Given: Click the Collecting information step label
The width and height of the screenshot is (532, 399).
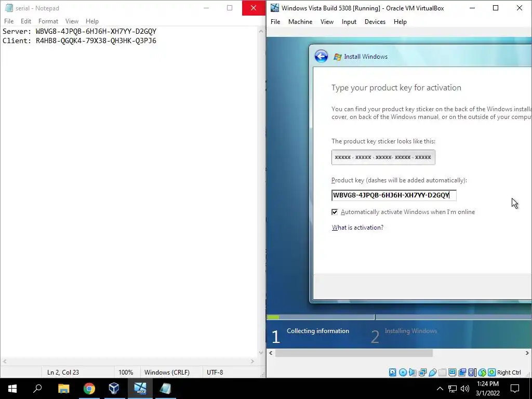Looking at the screenshot, I should tap(318, 331).
